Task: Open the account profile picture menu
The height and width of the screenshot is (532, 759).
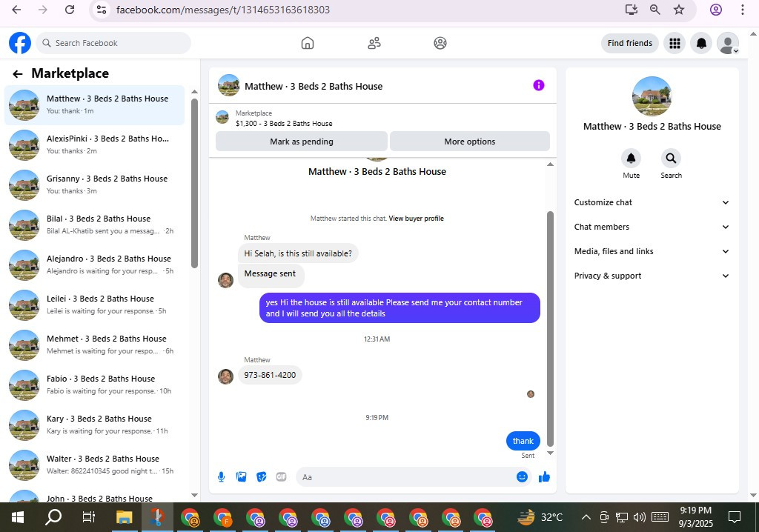Action: pos(728,44)
